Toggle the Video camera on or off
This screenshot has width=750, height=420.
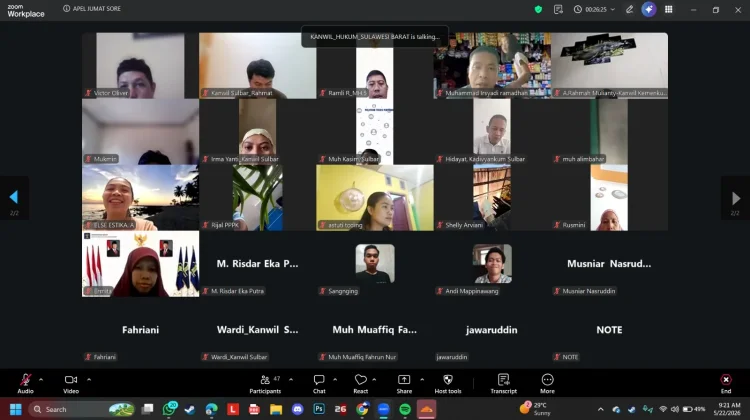click(x=71, y=384)
